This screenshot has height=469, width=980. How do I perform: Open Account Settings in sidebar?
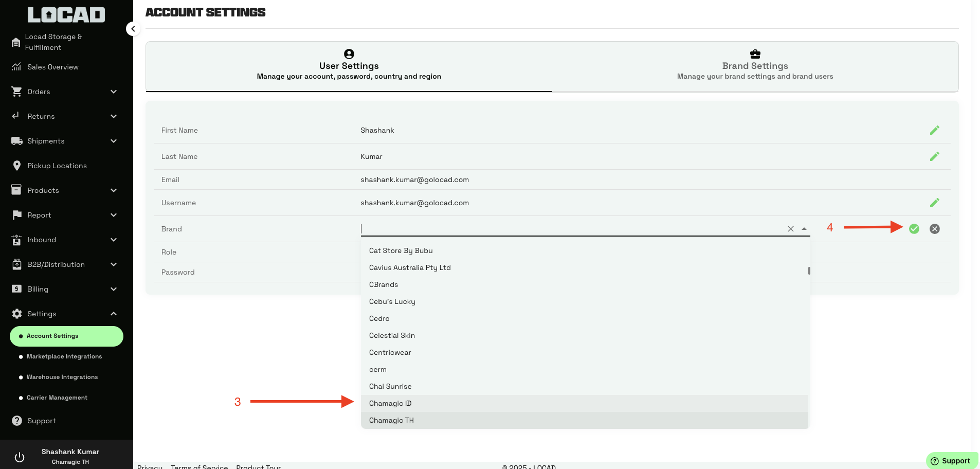(x=66, y=336)
